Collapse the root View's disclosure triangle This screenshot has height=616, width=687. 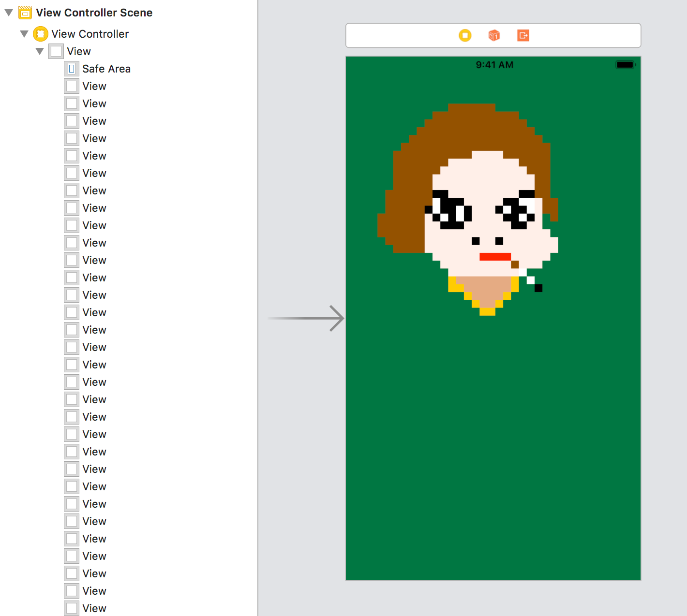coord(40,51)
